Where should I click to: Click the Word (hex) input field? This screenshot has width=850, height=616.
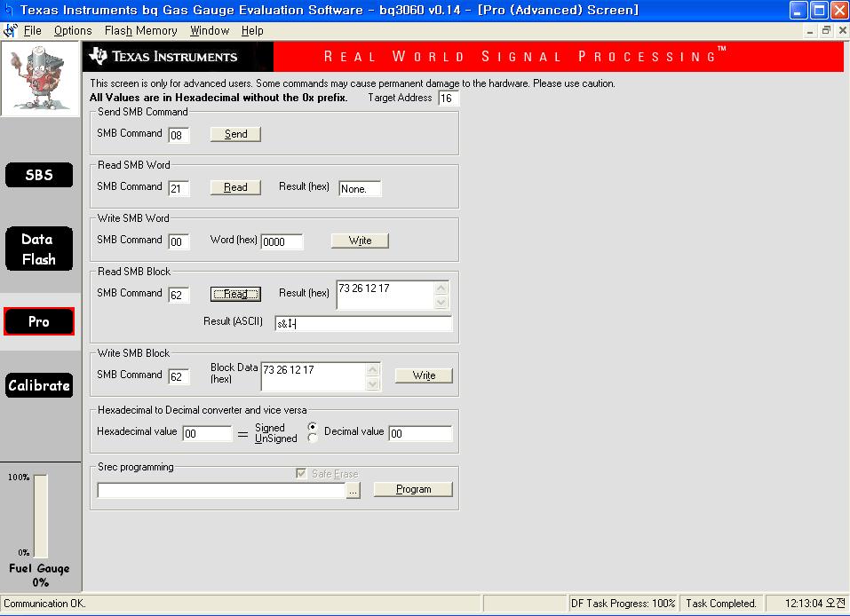[x=282, y=241]
